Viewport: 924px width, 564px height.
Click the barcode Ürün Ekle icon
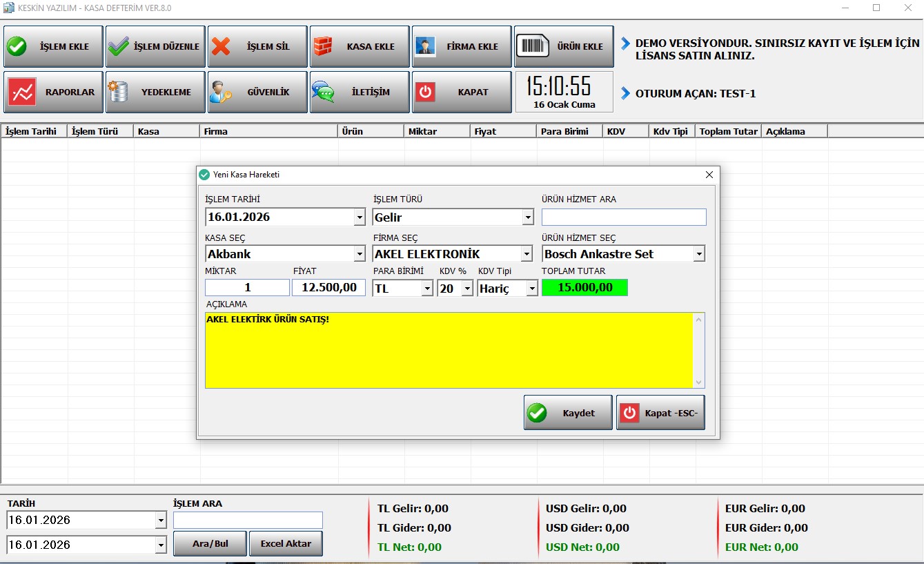[x=531, y=46]
